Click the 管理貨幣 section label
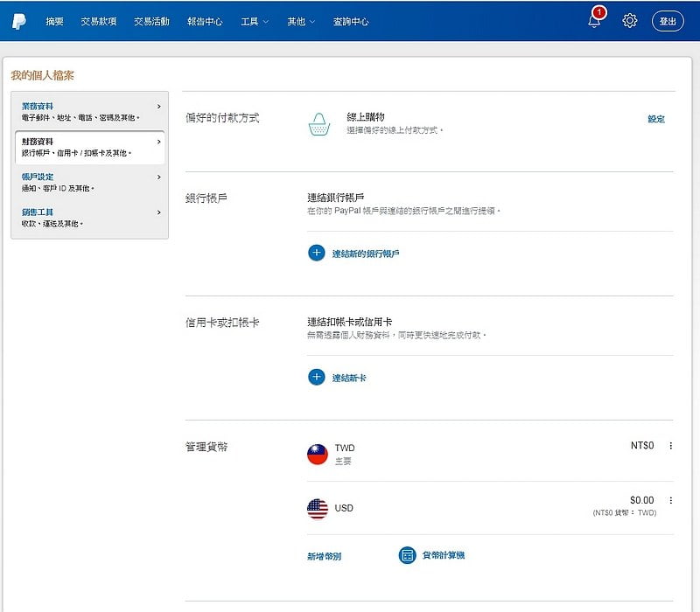This screenshot has height=612, width=700. [x=206, y=447]
